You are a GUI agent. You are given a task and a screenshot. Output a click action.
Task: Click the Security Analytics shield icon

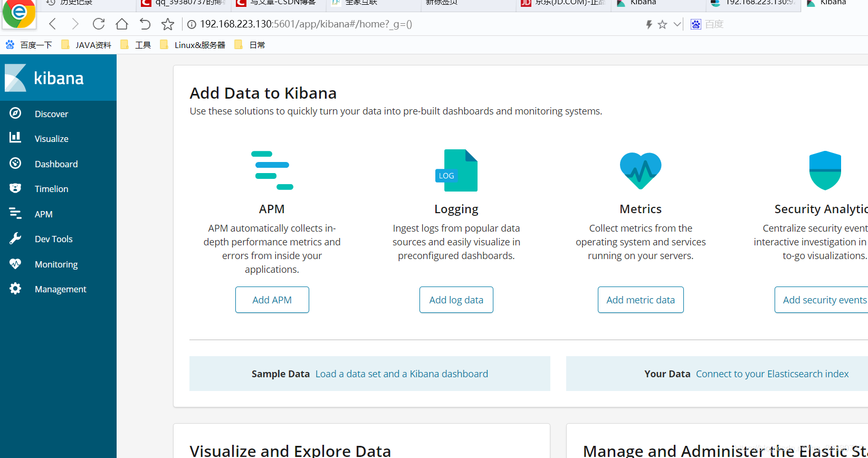click(825, 170)
